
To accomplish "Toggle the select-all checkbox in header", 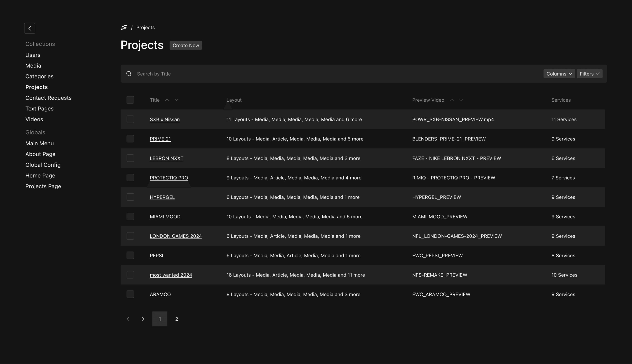I will pyautogui.click(x=130, y=100).
